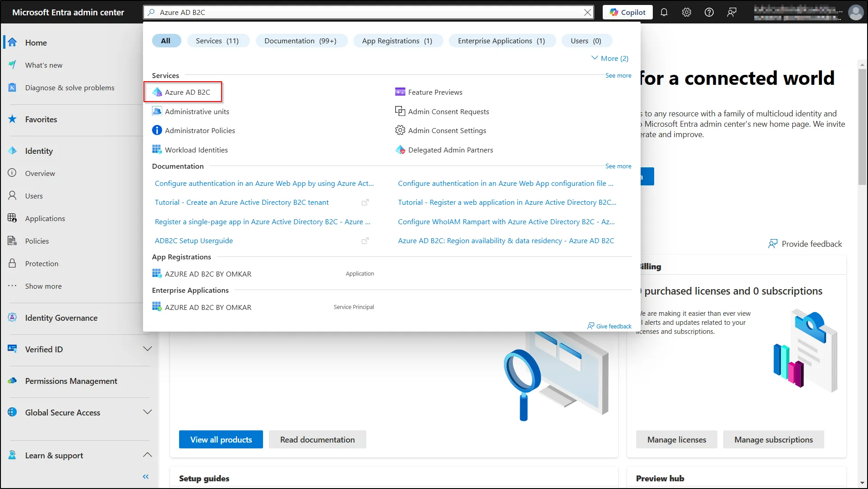Open Protection in sidebar
The height and width of the screenshot is (489, 868).
pos(42,263)
